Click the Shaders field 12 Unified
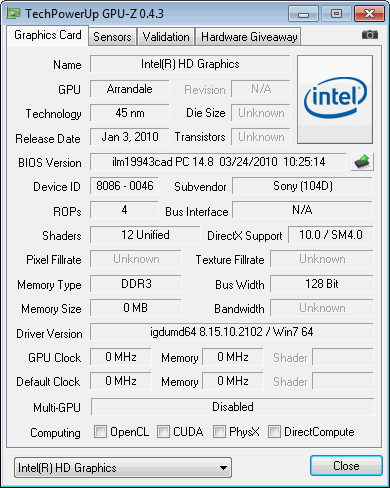The width and height of the screenshot is (390, 488). coord(145,235)
